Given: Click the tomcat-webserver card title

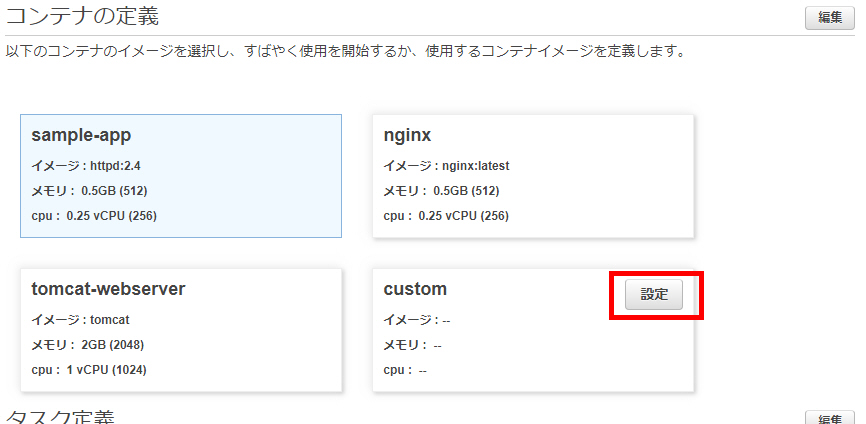Looking at the screenshot, I should pyautogui.click(x=108, y=289).
